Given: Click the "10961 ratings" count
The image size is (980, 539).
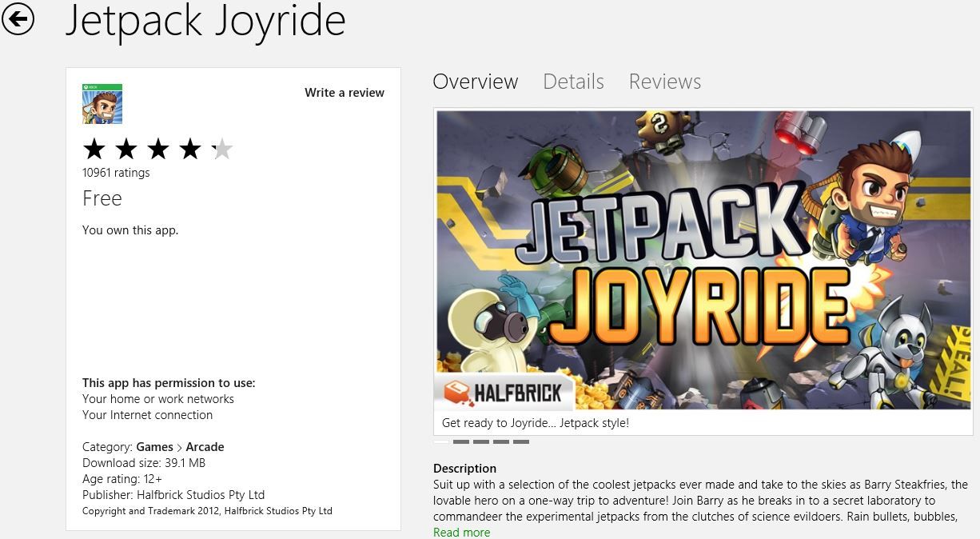Looking at the screenshot, I should click(116, 173).
